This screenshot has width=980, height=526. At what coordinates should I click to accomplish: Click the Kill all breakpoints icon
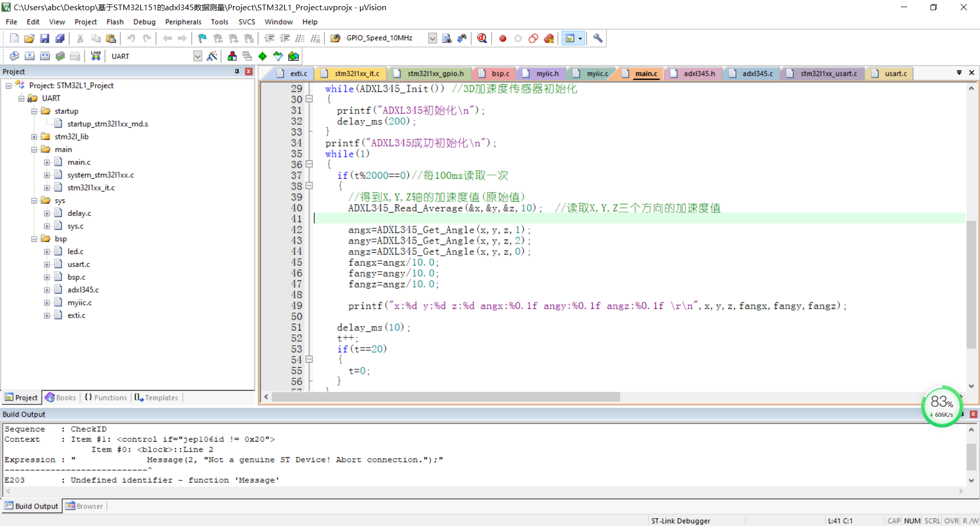tap(549, 38)
